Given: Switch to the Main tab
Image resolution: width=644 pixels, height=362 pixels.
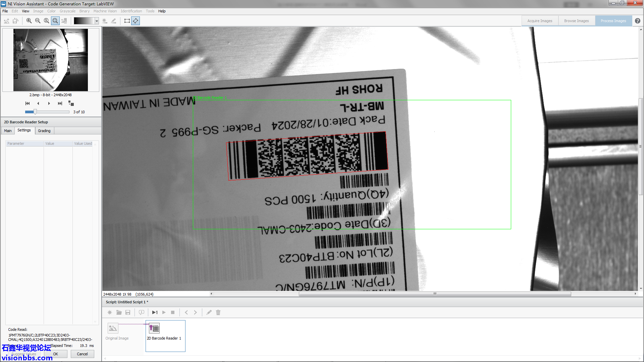Looking at the screenshot, I should (x=8, y=131).
